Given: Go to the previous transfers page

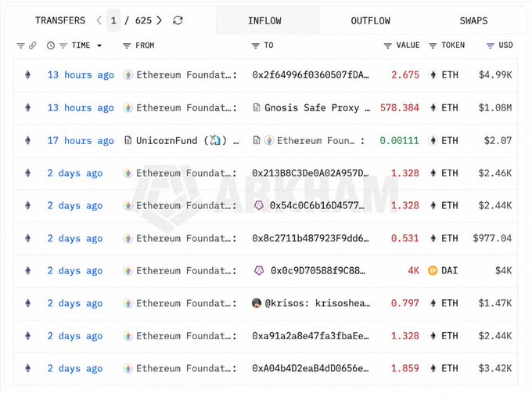Looking at the screenshot, I should (99, 20).
